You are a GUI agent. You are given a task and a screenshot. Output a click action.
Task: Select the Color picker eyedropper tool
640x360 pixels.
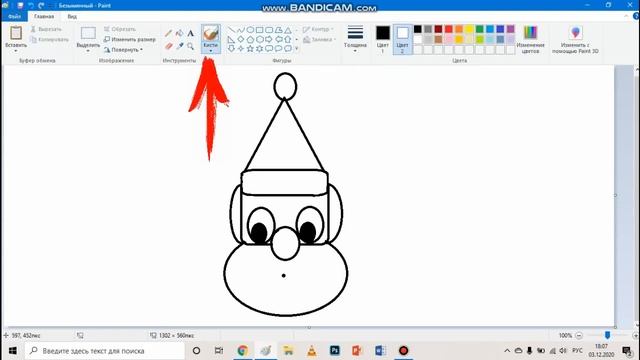coord(180,46)
